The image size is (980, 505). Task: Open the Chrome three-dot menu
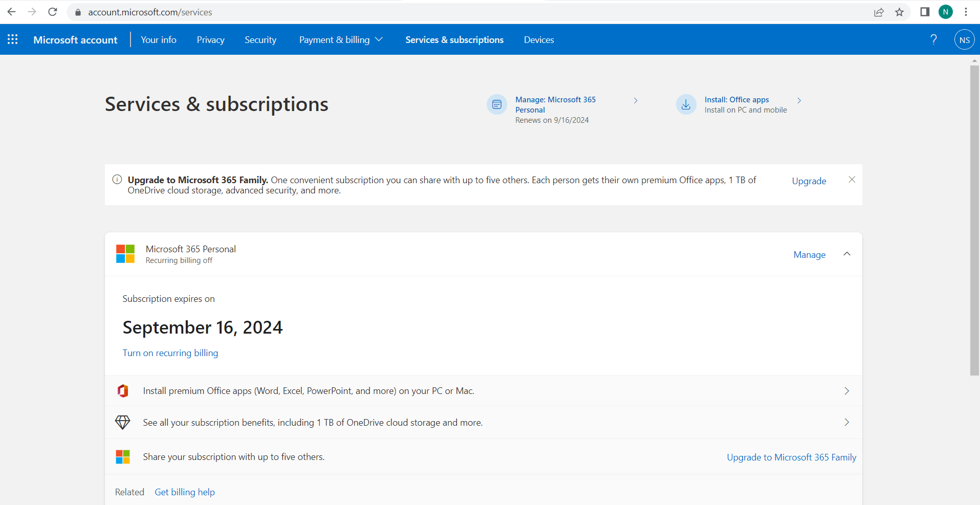[966, 12]
